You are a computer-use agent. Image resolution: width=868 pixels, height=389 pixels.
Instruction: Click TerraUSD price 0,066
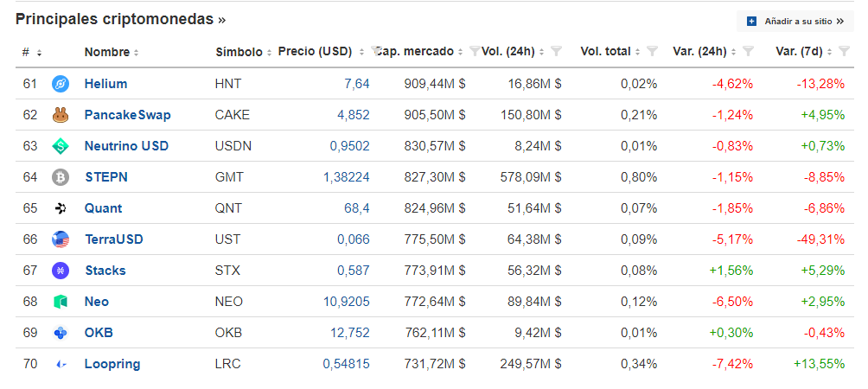tap(354, 239)
